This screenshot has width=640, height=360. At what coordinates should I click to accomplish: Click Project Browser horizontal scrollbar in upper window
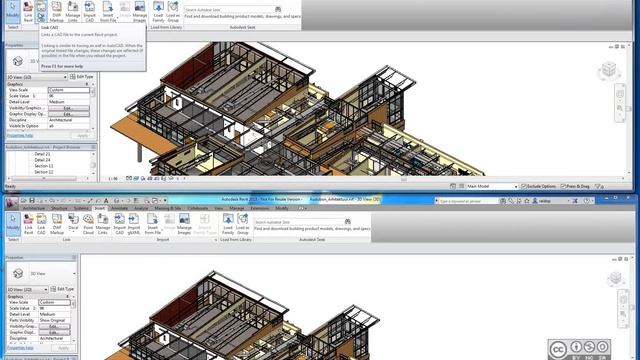44,179
